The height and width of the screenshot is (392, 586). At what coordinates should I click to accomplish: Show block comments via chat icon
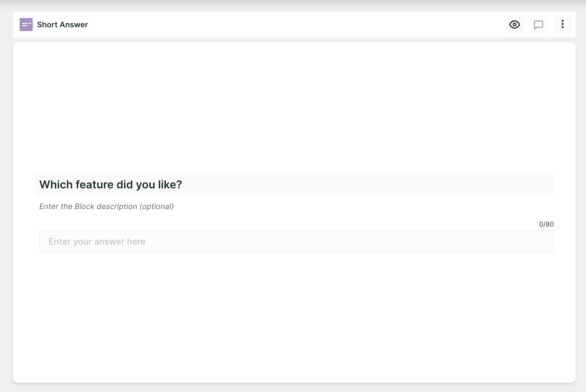coord(538,25)
